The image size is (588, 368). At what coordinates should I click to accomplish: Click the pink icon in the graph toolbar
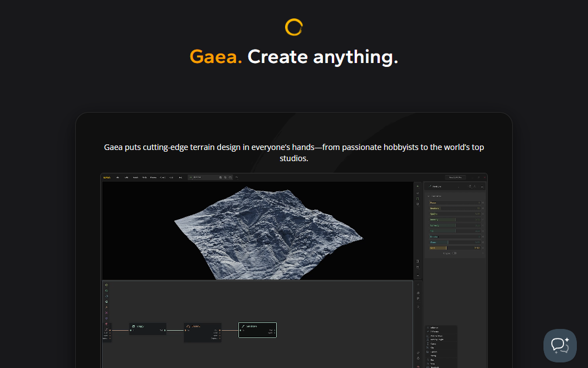[106, 313]
